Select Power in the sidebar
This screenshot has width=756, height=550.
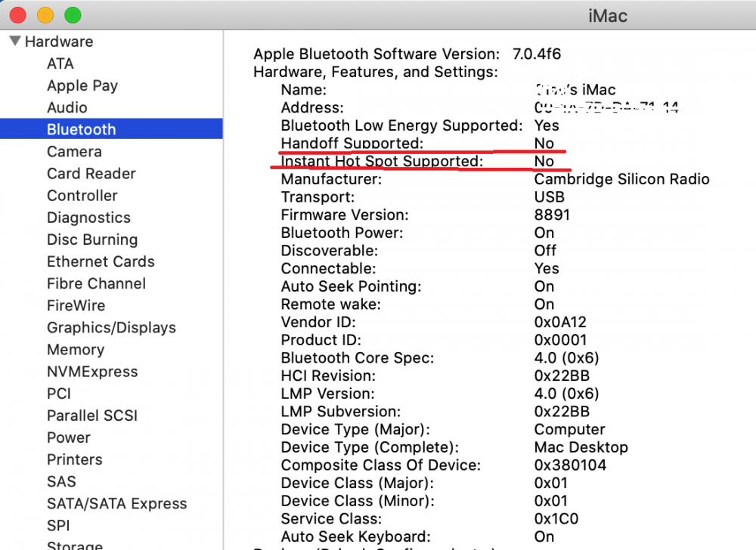coord(69,437)
